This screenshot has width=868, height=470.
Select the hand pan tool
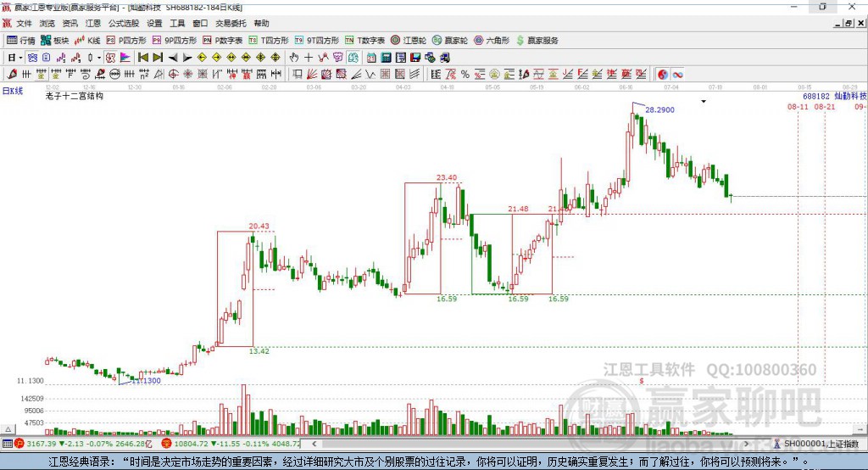click(294, 58)
